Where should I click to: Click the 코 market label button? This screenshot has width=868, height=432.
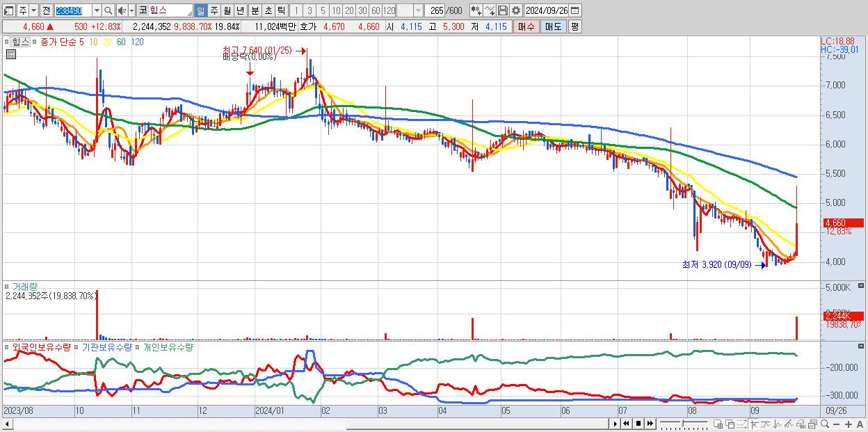(x=143, y=11)
